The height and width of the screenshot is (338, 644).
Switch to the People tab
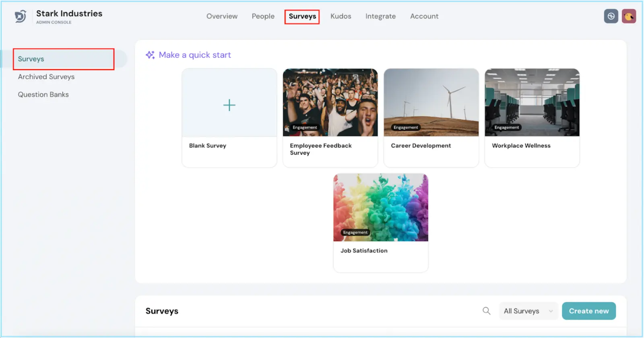tap(263, 17)
